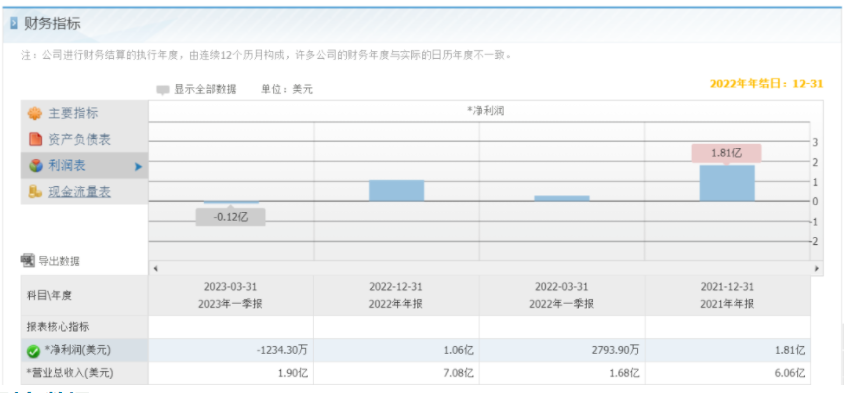Screen dimensions: 845x393
Task: Click the green check icon beside 净利润
Action: tap(33, 351)
